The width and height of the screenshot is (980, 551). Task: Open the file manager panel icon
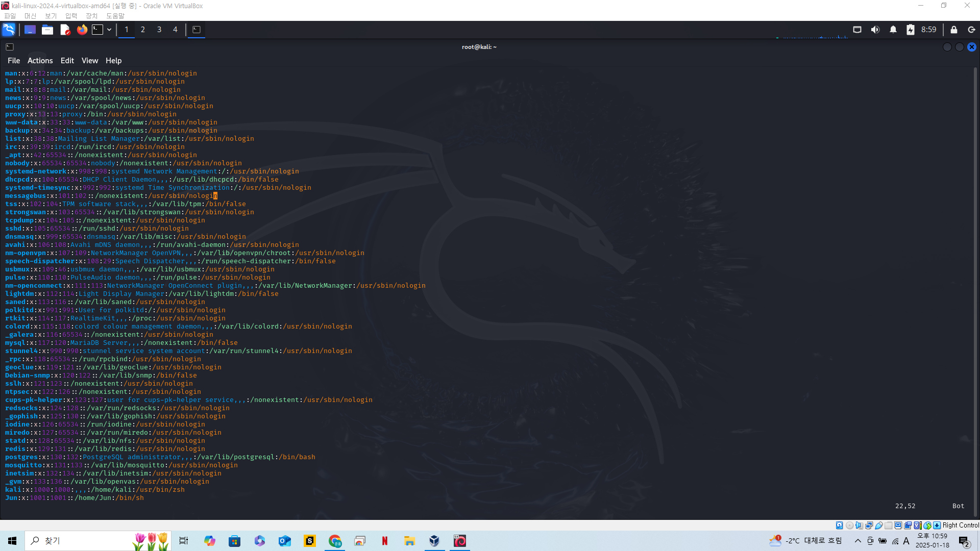tap(47, 30)
